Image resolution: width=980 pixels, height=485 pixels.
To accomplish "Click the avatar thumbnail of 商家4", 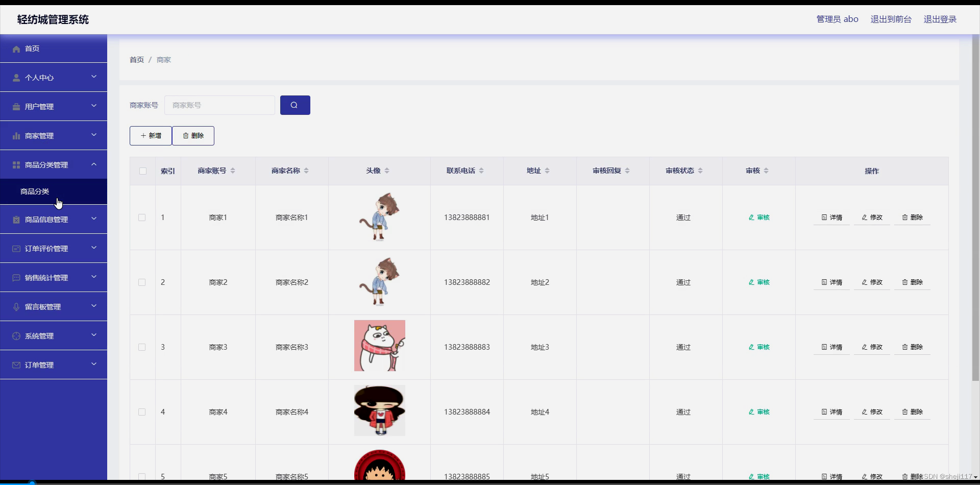I will click(x=379, y=410).
